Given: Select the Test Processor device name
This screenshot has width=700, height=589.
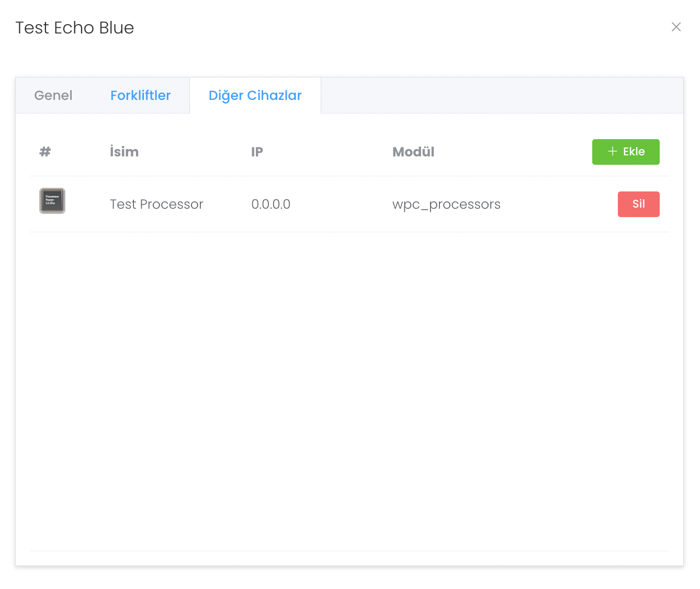Looking at the screenshot, I should pos(156,204).
